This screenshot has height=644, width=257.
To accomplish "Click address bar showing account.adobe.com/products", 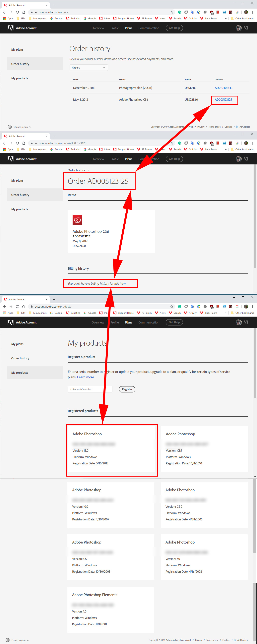I will (100, 307).
